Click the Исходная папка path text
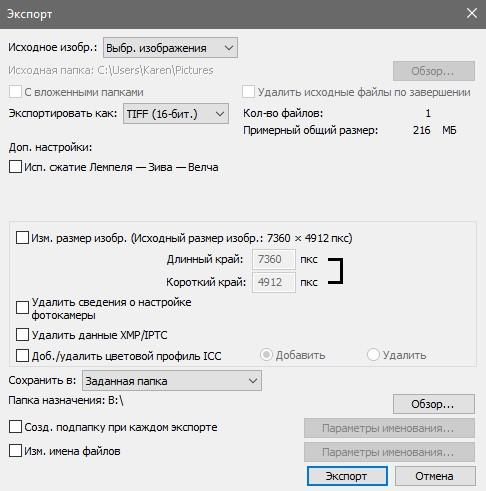 point(111,70)
